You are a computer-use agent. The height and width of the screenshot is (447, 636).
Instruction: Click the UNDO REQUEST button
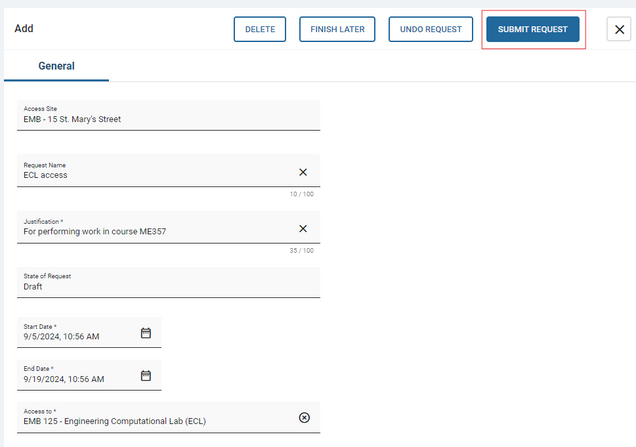pos(431,30)
